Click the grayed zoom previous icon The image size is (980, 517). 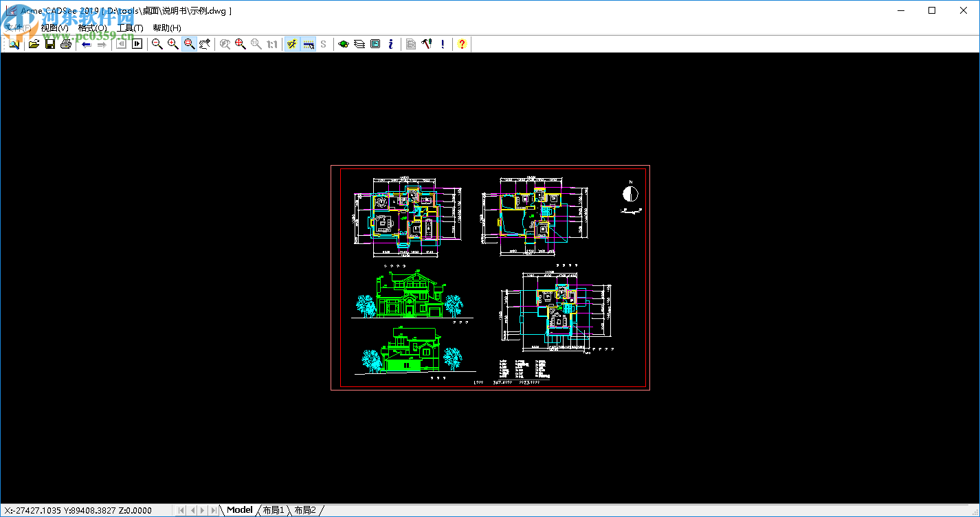tap(225, 44)
